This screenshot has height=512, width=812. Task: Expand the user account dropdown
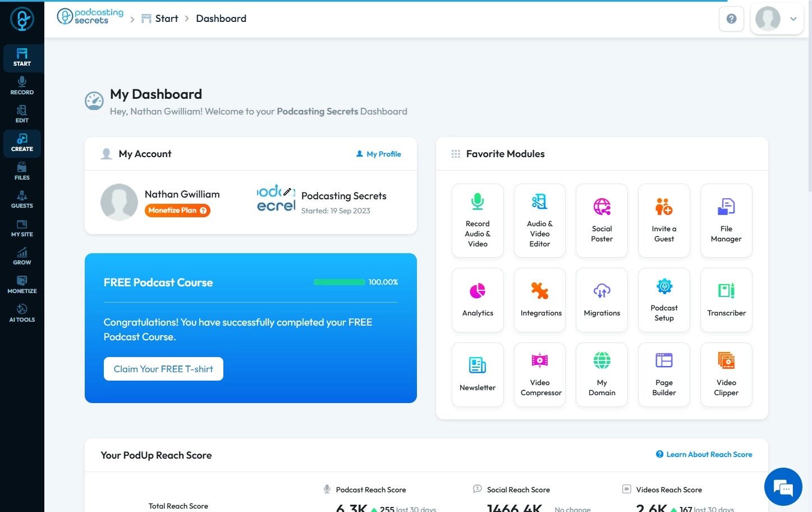click(777, 19)
